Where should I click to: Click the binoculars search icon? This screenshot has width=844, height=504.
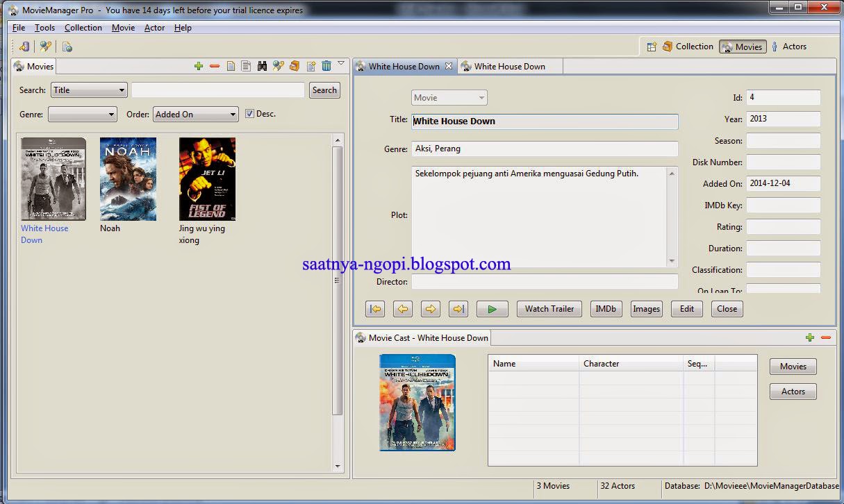[263, 66]
